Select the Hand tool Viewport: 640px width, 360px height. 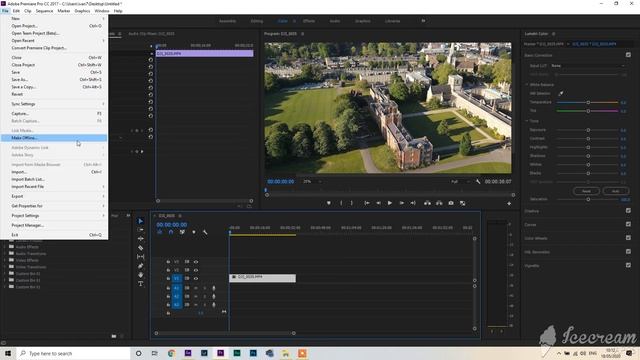(x=140, y=275)
